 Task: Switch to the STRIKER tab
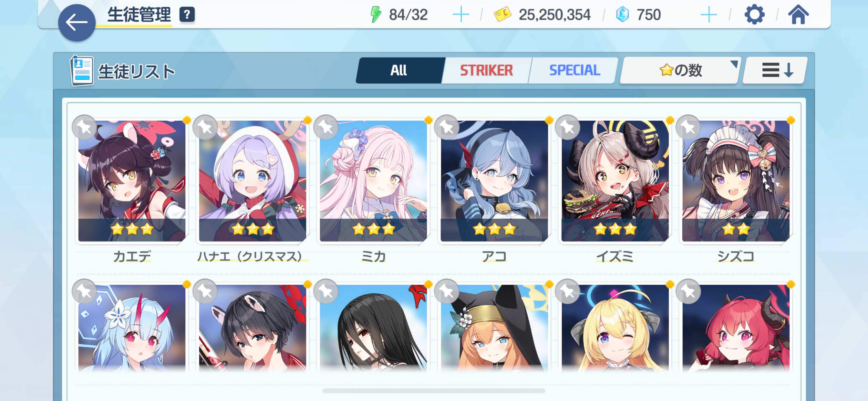pyautogui.click(x=487, y=70)
